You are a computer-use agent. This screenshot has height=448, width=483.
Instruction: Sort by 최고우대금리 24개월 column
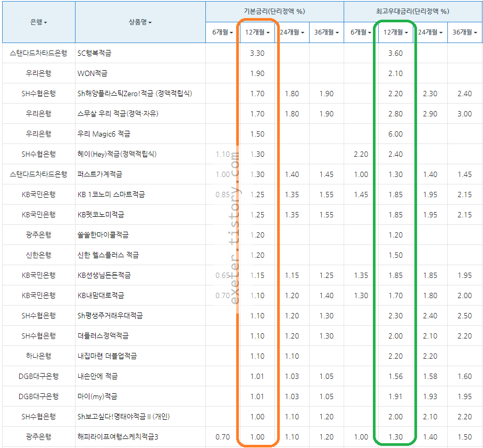[430, 32]
